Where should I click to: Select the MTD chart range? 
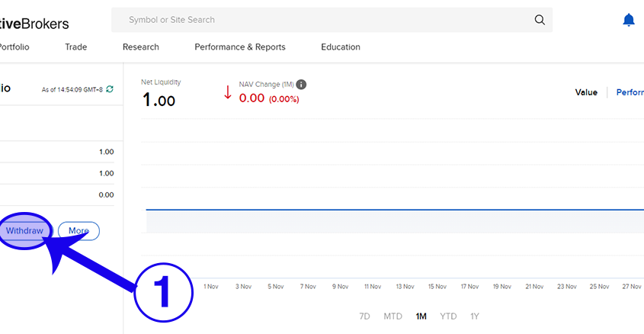393,316
